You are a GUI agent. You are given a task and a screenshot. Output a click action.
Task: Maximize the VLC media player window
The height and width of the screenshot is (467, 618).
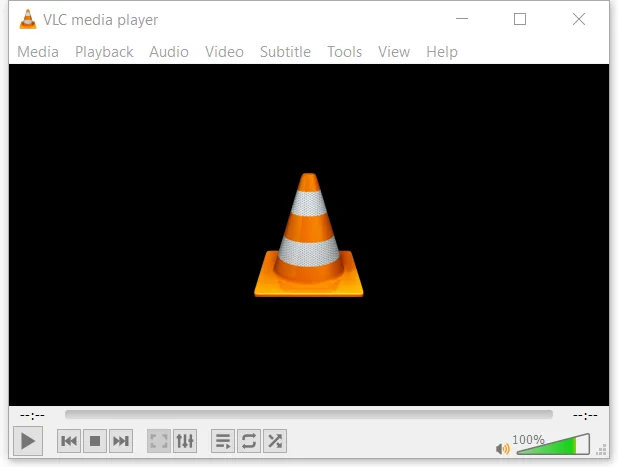point(520,19)
